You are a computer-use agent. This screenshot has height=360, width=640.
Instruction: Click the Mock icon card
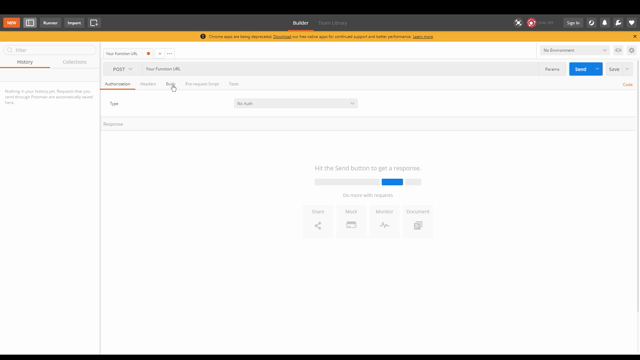(351, 221)
